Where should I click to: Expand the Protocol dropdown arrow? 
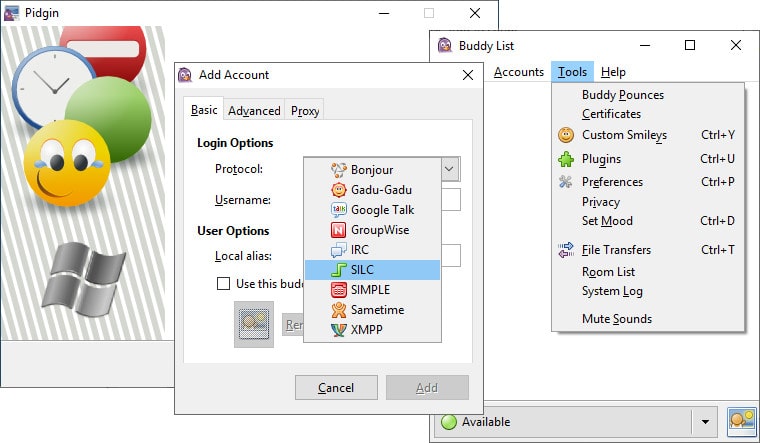[450, 169]
